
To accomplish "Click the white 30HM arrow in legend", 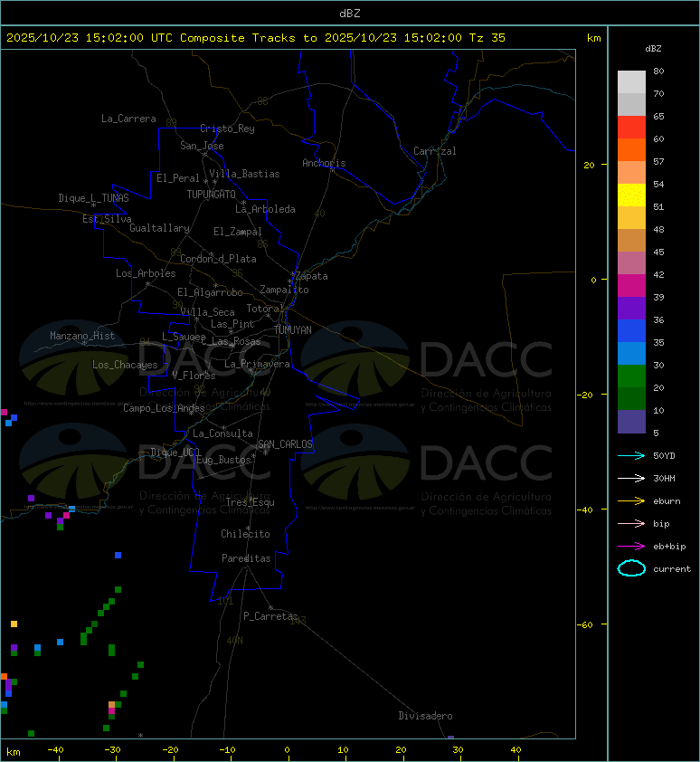I will [631, 479].
